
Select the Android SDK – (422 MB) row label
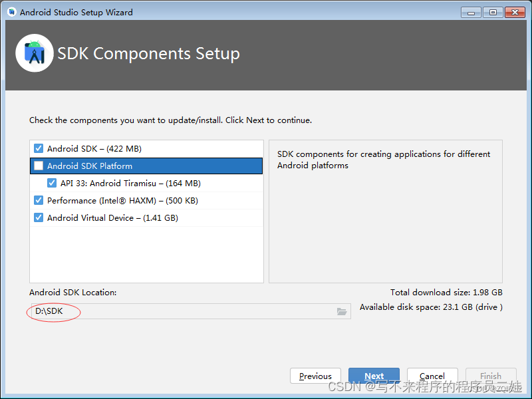tap(94, 148)
